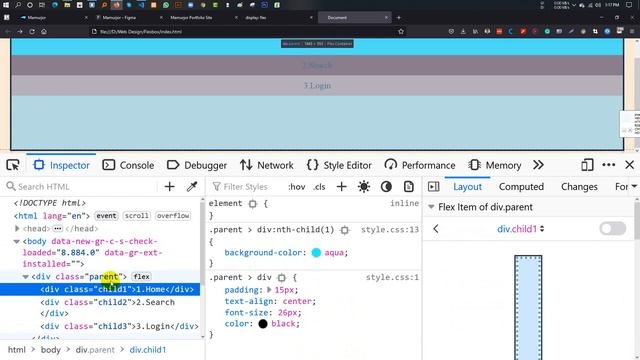Screen dimensions: 640x360
Task: Open the Windows Start menu
Action: point(6,5)
